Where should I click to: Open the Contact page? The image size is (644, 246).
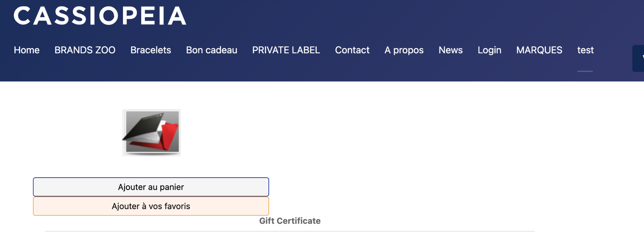pos(352,50)
